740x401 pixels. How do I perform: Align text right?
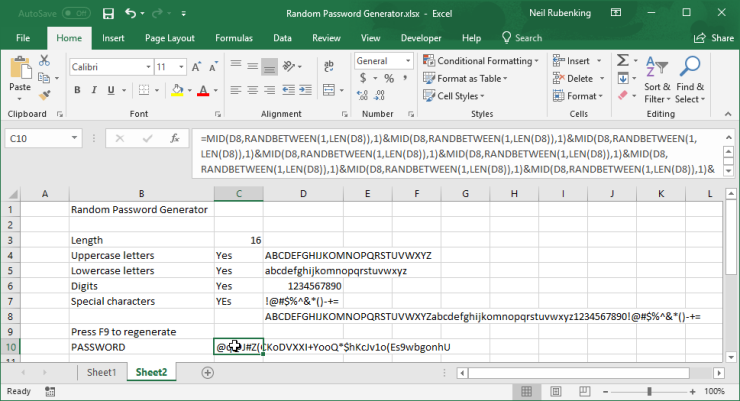(x=269, y=90)
